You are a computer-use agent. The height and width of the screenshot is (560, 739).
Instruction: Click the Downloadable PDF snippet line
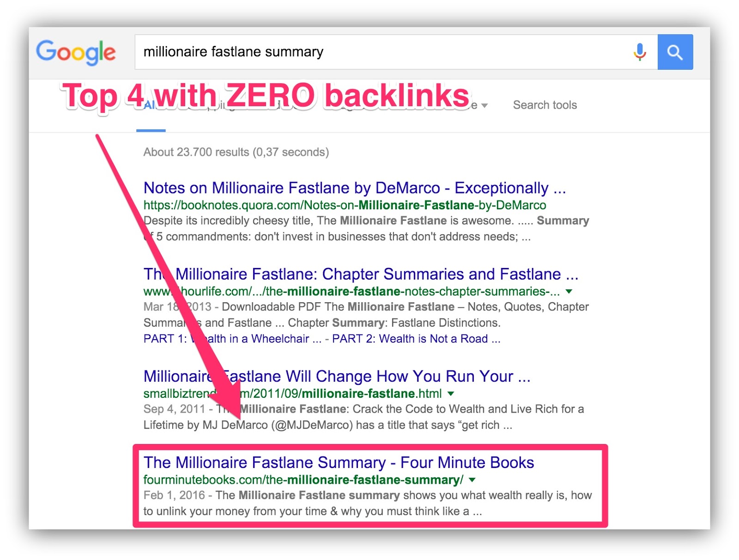click(366, 307)
